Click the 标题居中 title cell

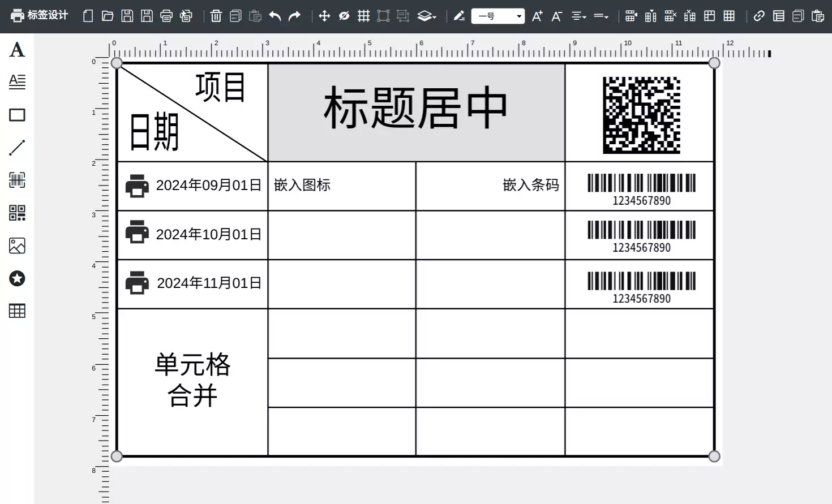416,111
